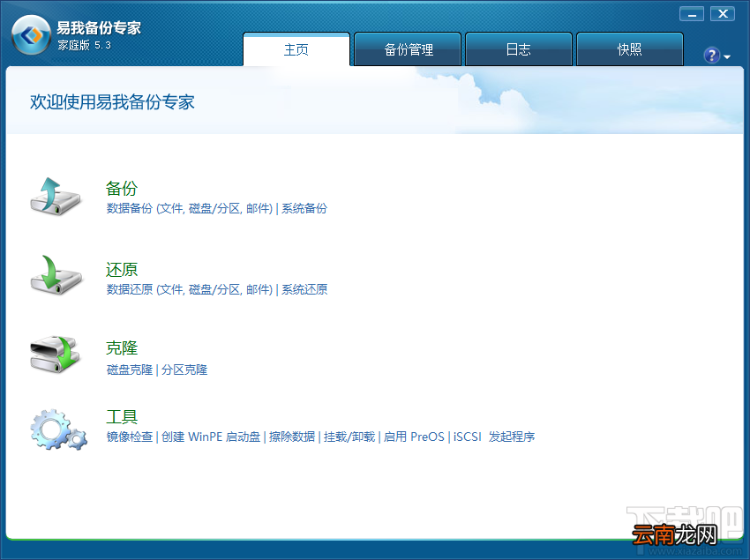Click the 工具 heading link

[122, 416]
